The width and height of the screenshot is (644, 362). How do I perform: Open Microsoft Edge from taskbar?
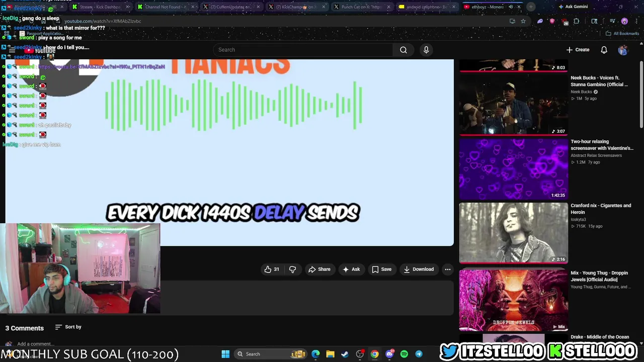315,354
